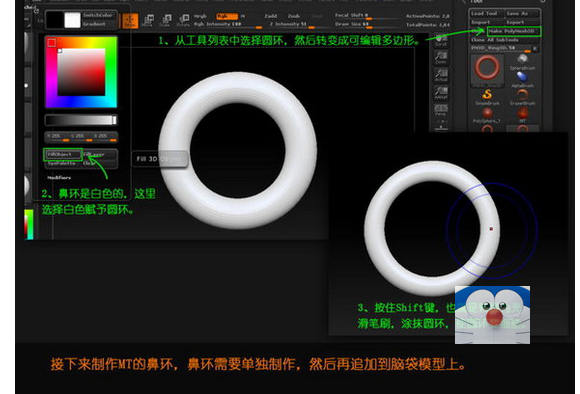Image resolution: width=580 pixels, height=394 pixels.
Task: Toggle the M material mode button
Action: click(x=243, y=16)
